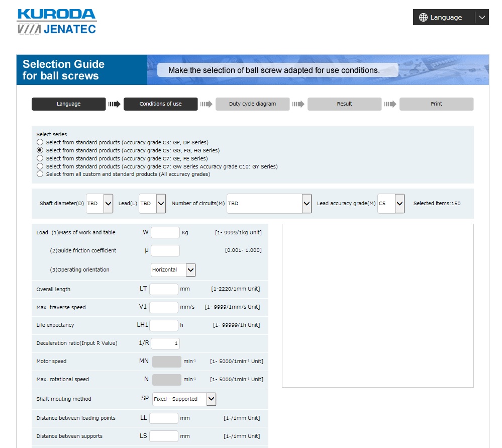
Task: Open the Lead accuracy grade dropdown
Action: pyautogui.click(x=391, y=204)
